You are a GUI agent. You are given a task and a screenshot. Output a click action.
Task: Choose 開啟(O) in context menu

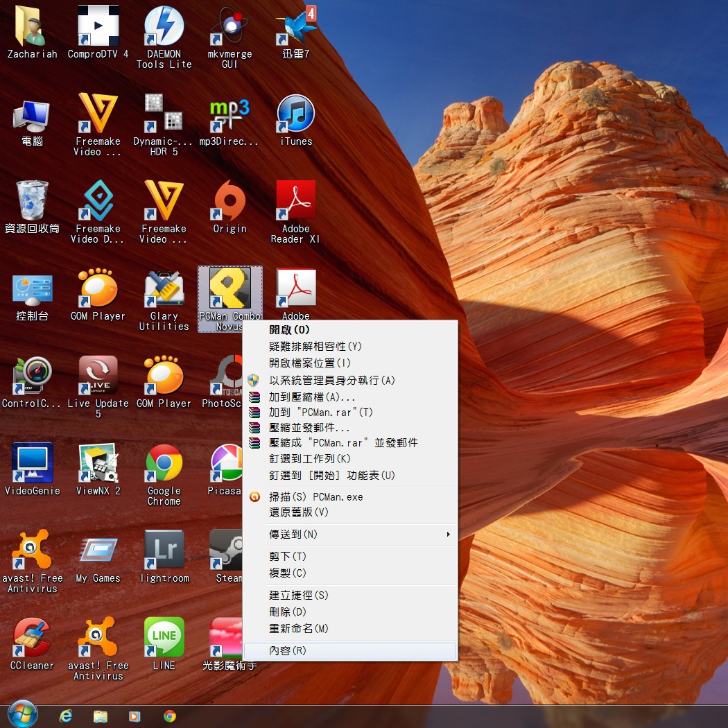coord(350,329)
